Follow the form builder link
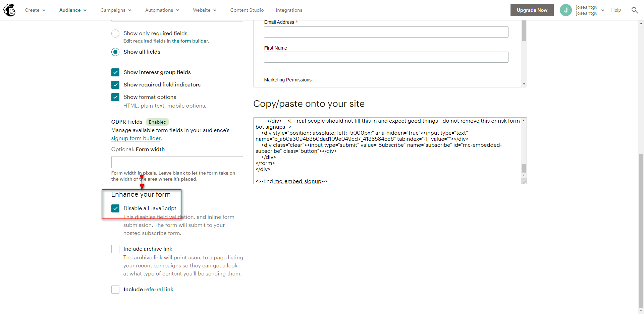The width and height of the screenshot is (644, 314). tap(190, 41)
